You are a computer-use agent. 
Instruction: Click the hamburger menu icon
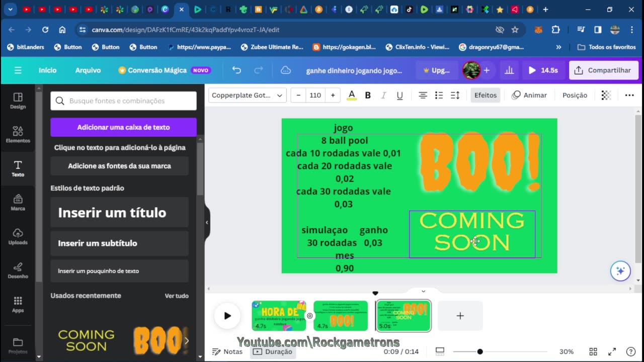click(18, 70)
